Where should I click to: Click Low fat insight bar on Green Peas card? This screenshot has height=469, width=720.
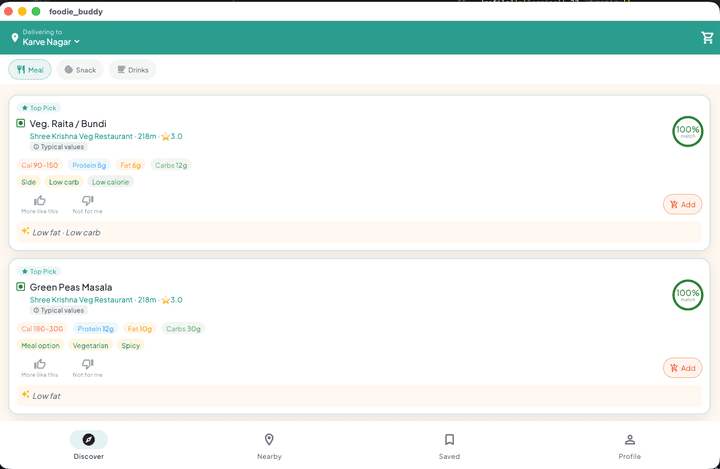click(359, 396)
